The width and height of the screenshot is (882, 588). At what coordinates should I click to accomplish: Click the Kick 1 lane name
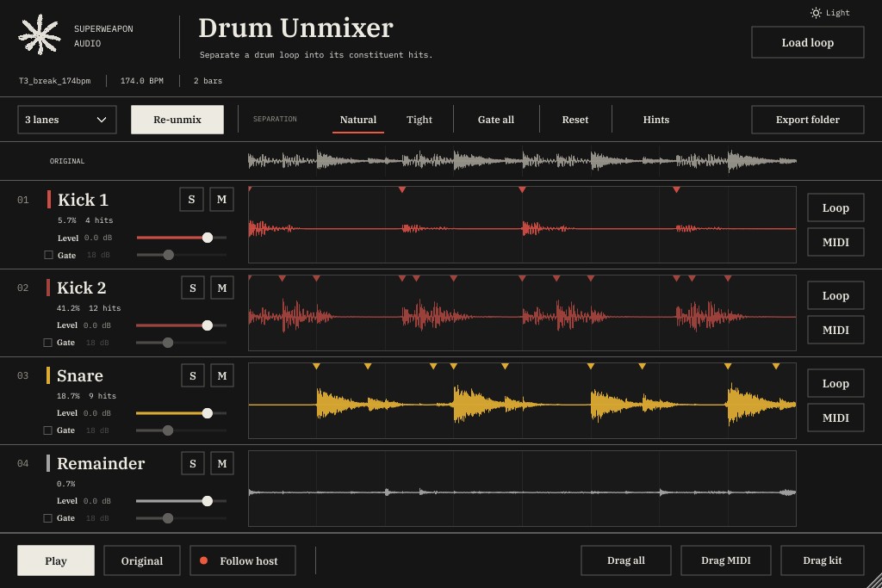pos(83,200)
